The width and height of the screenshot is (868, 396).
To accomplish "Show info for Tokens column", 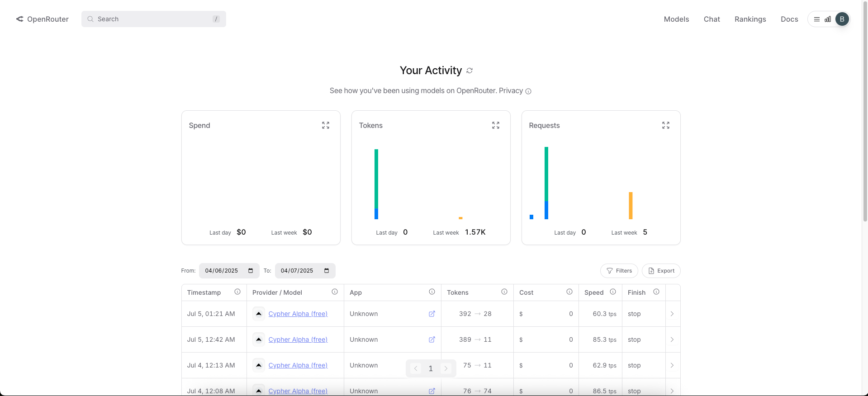I will (504, 292).
